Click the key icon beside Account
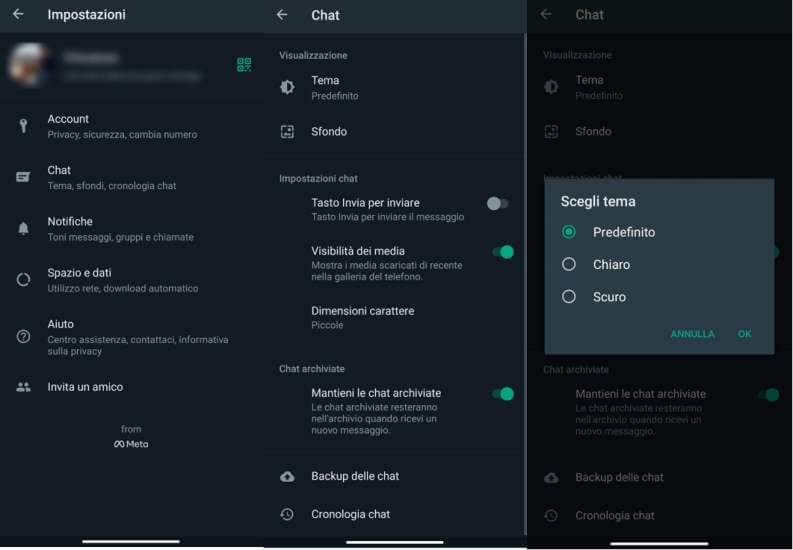This screenshot has height=550, width=793. (23, 126)
